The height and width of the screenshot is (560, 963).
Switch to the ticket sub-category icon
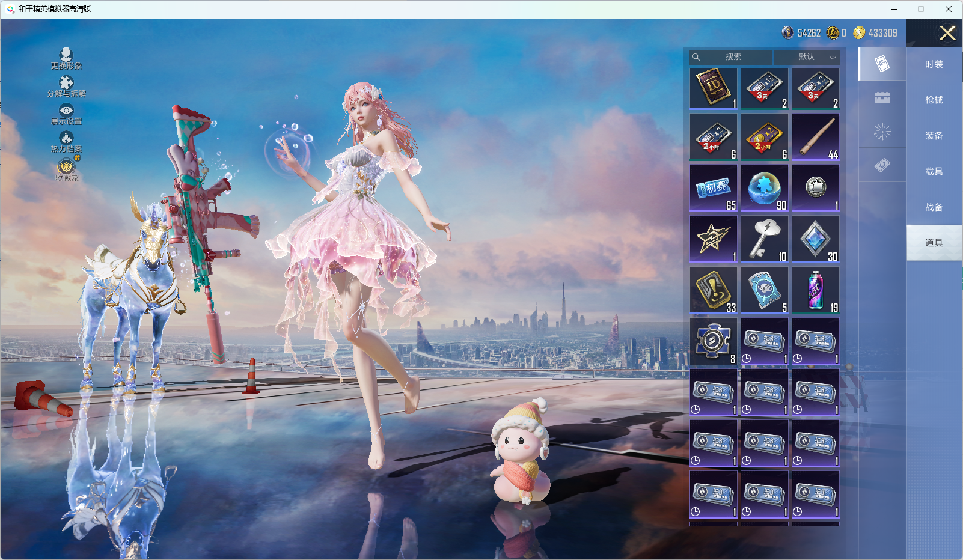[882, 165]
